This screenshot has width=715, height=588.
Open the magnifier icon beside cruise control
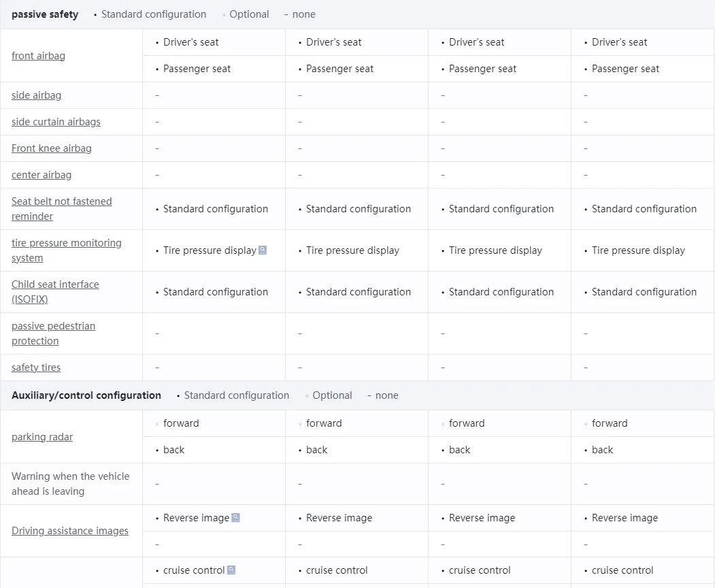click(x=231, y=570)
